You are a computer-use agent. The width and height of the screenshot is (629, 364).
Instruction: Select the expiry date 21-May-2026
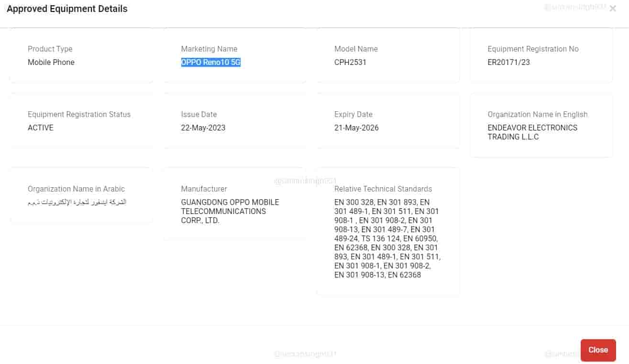(x=356, y=128)
